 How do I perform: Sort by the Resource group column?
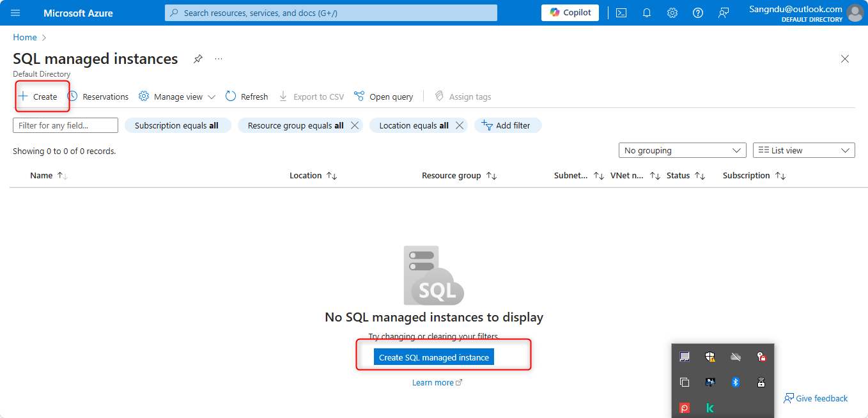click(459, 175)
